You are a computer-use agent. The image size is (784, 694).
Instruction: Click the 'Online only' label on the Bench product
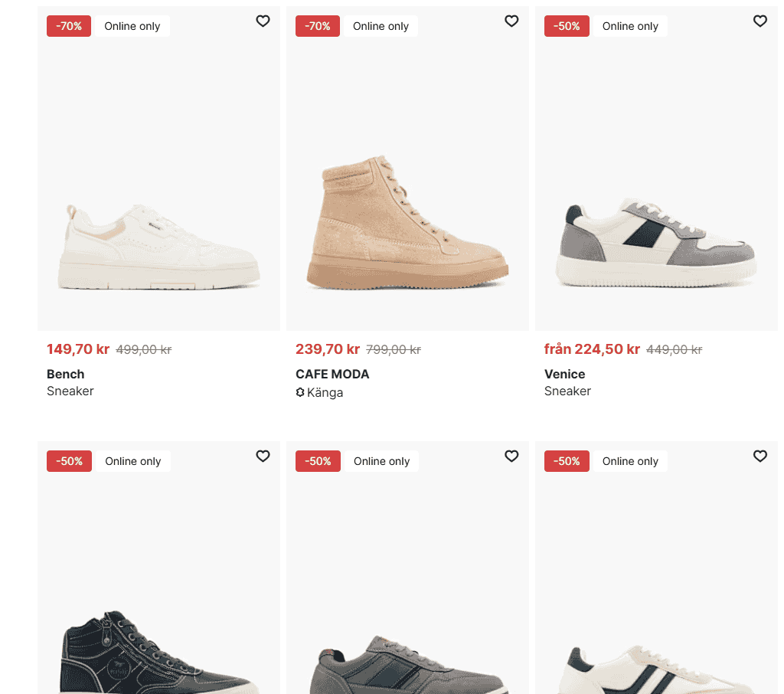point(132,25)
